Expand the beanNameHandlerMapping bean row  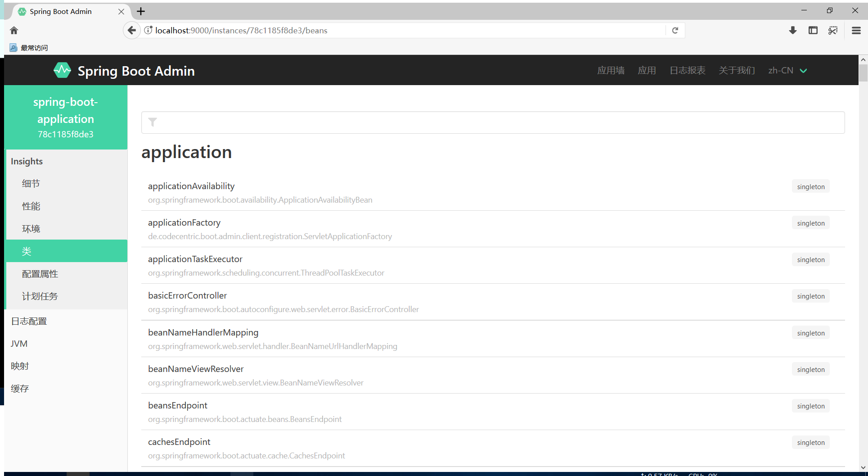tap(493, 339)
